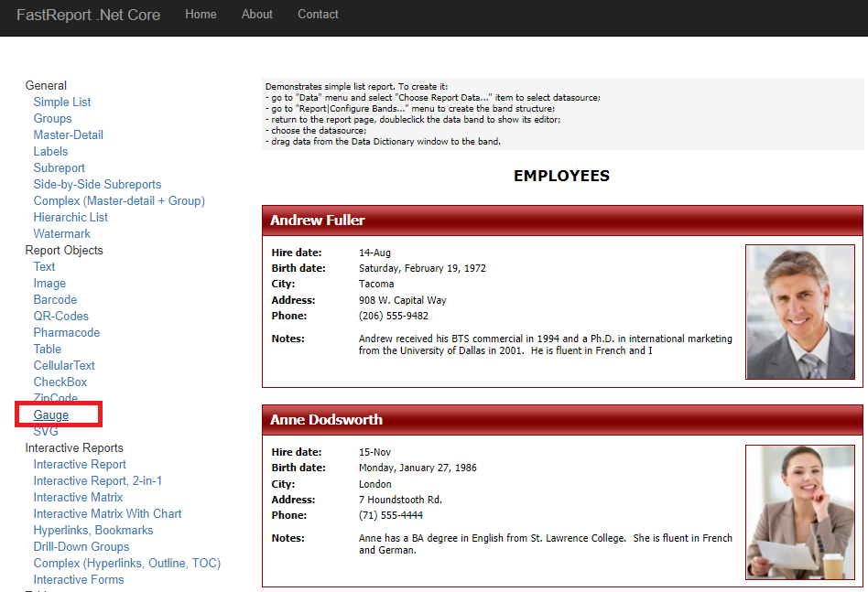
Task: Click the EMPLOYEES report title
Action: tap(561, 176)
